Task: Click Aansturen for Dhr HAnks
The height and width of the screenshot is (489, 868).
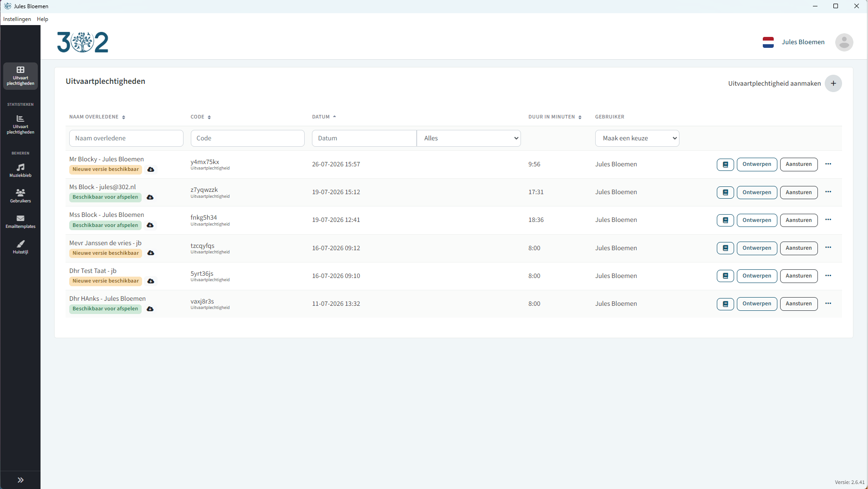Action: click(x=799, y=304)
